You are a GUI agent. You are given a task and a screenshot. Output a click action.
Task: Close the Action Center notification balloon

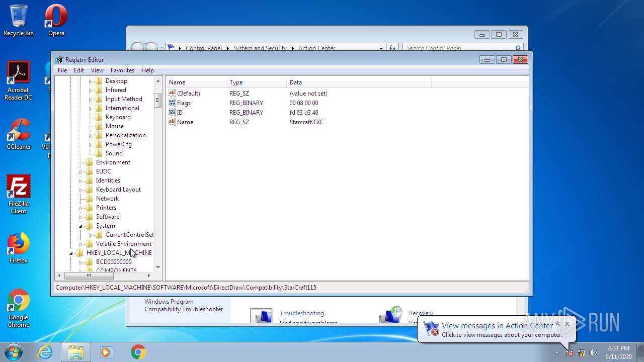point(567,324)
